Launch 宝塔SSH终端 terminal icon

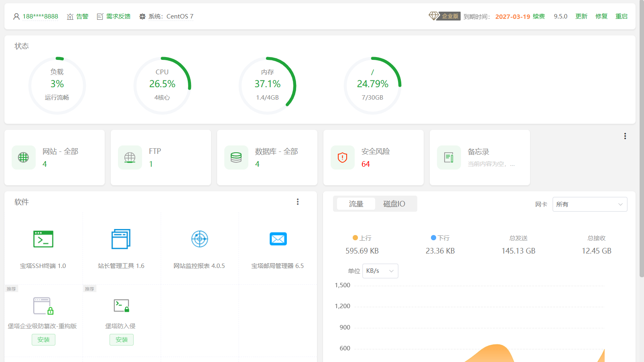coord(43,239)
